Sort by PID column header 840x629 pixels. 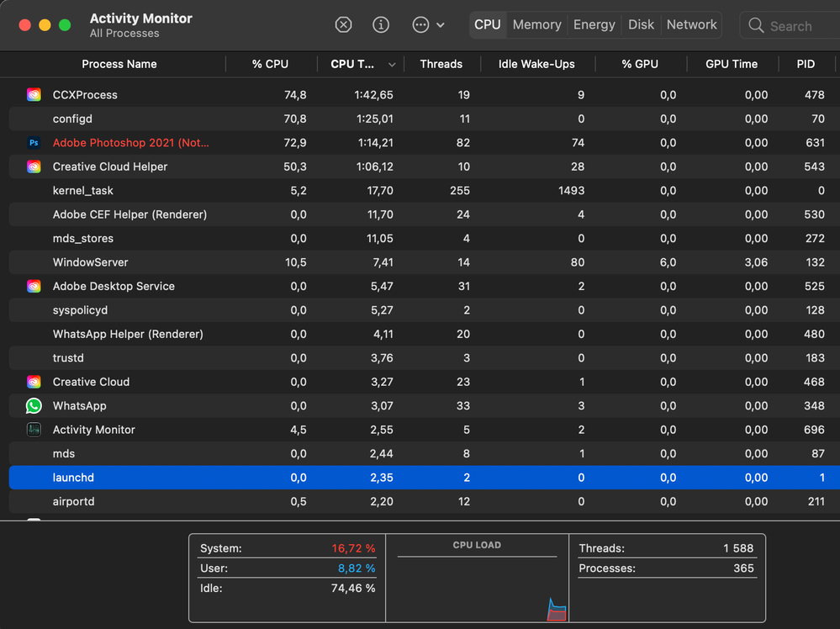click(806, 64)
